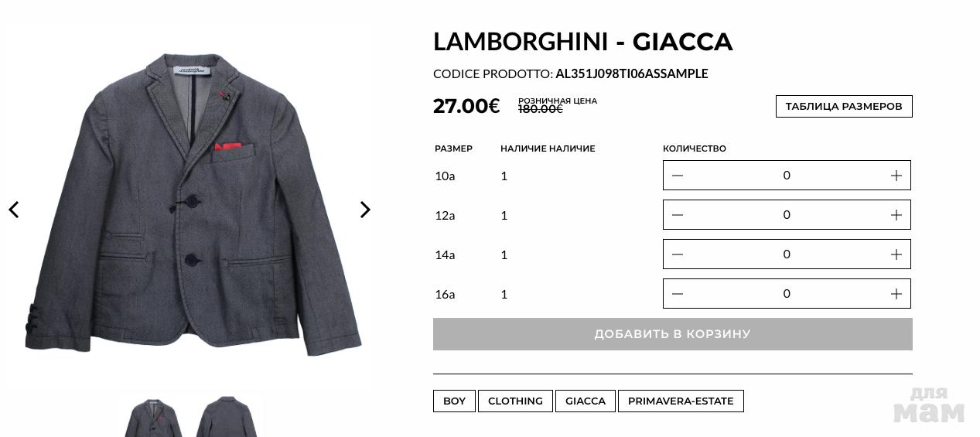Decrease quantity for size 12a
The height and width of the screenshot is (437, 980).
678,215
